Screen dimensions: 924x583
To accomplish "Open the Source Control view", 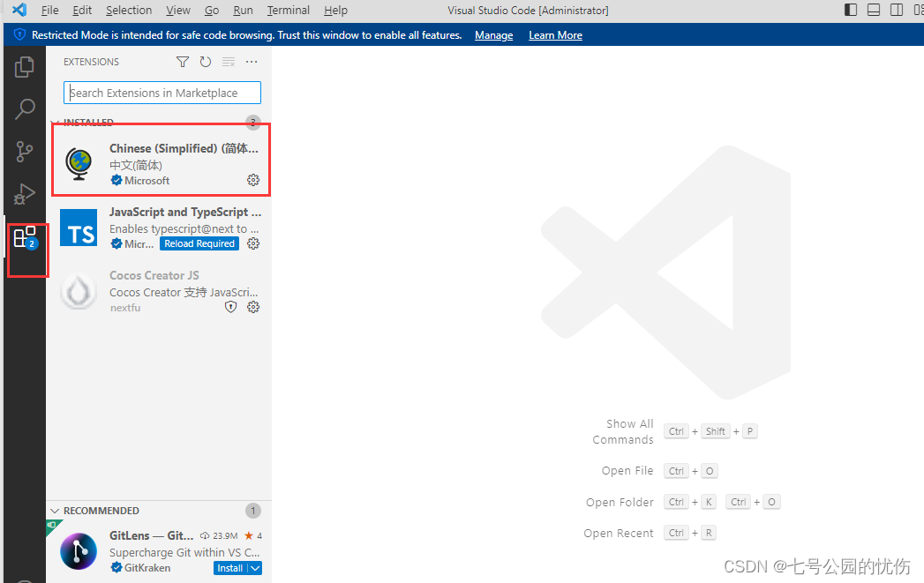I will 24,152.
